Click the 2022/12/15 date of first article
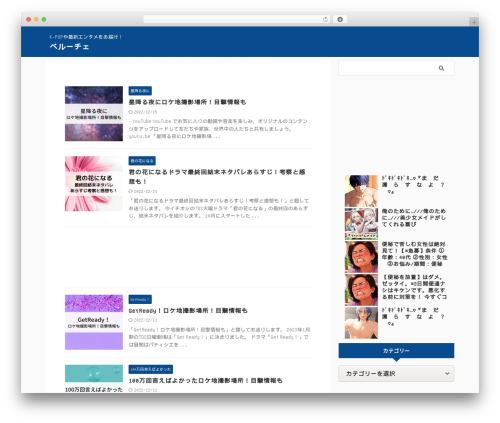Screen dimensions: 500x423 tap(145, 112)
